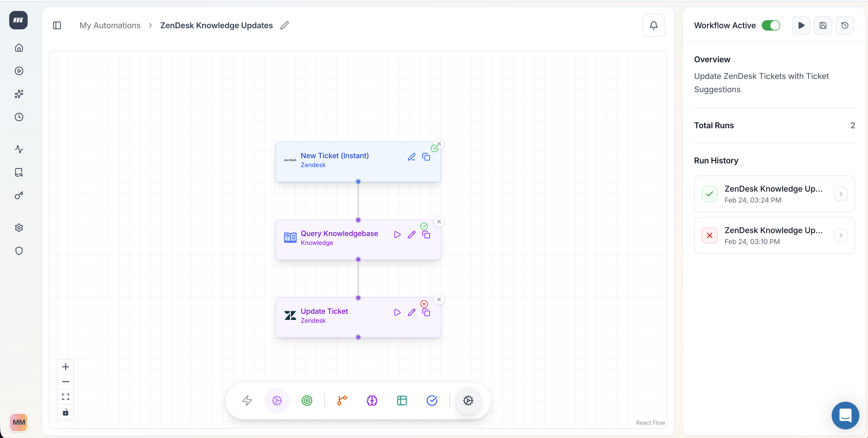Open the support chat bubble
Screen dimensions: 868x438
[x=845, y=415]
